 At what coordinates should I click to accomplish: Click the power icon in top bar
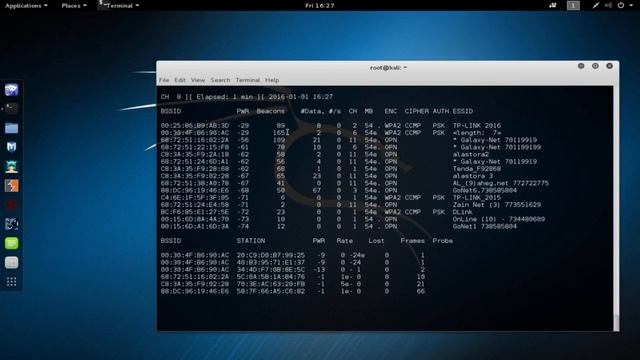pos(621,5)
